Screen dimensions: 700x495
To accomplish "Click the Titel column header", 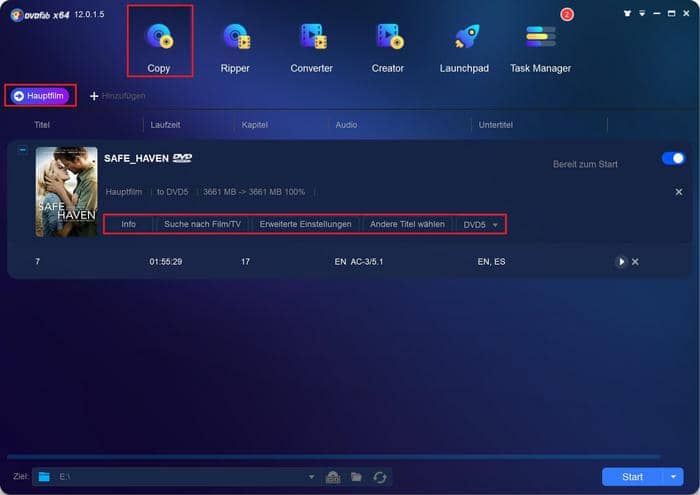I will pos(42,125).
